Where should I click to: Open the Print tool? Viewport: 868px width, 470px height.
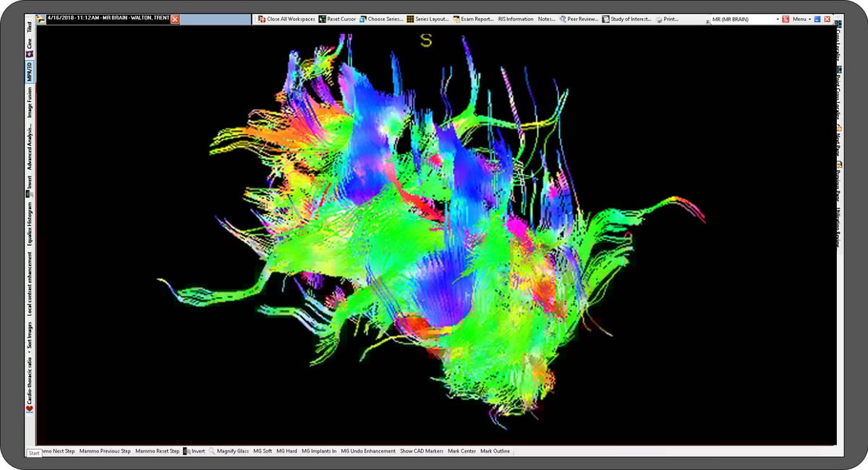pyautogui.click(x=670, y=20)
